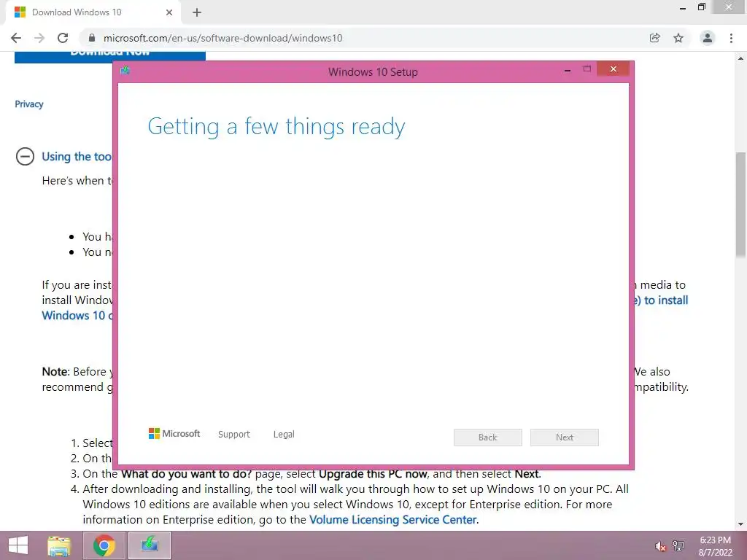
Task: Bookmark this page with the star icon
Action: point(678,38)
